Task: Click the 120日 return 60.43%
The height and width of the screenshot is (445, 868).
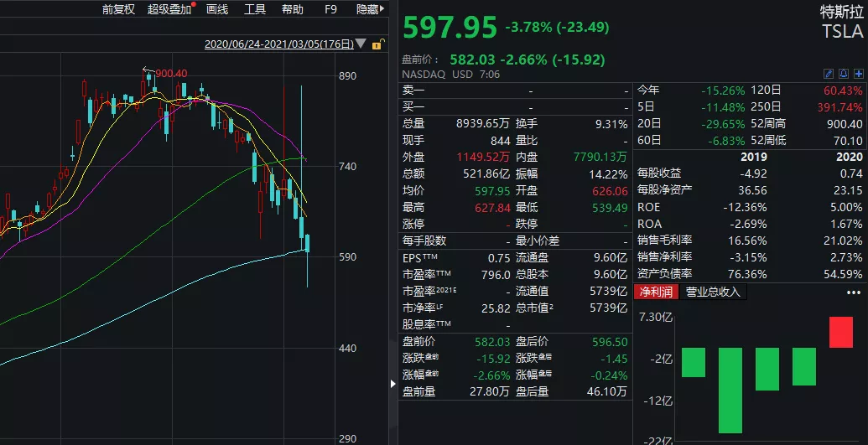Action: [x=843, y=91]
